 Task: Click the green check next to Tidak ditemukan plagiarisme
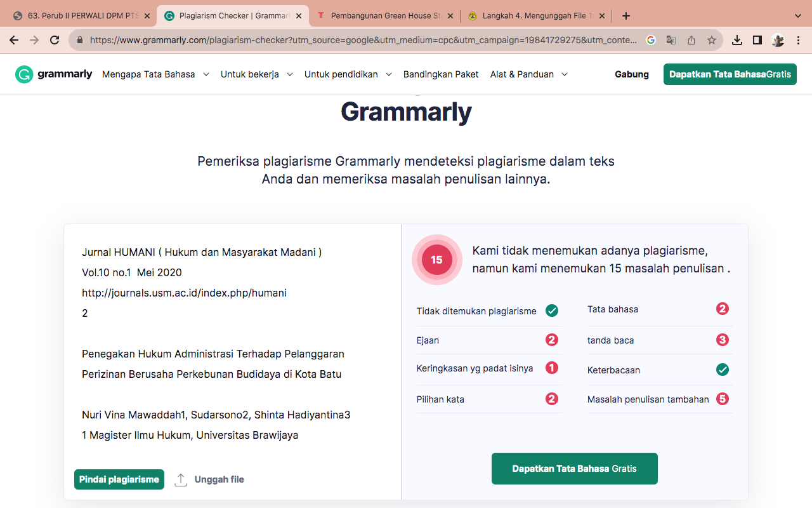tap(552, 311)
